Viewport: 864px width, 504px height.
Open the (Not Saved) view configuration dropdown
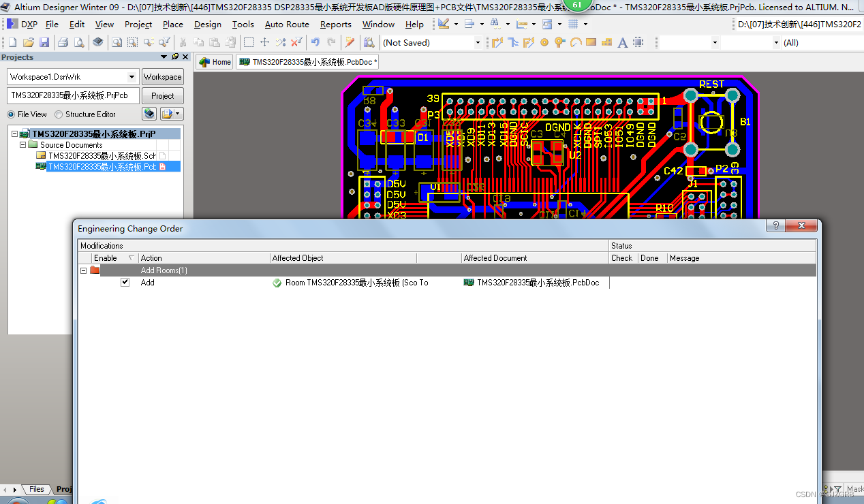point(478,42)
